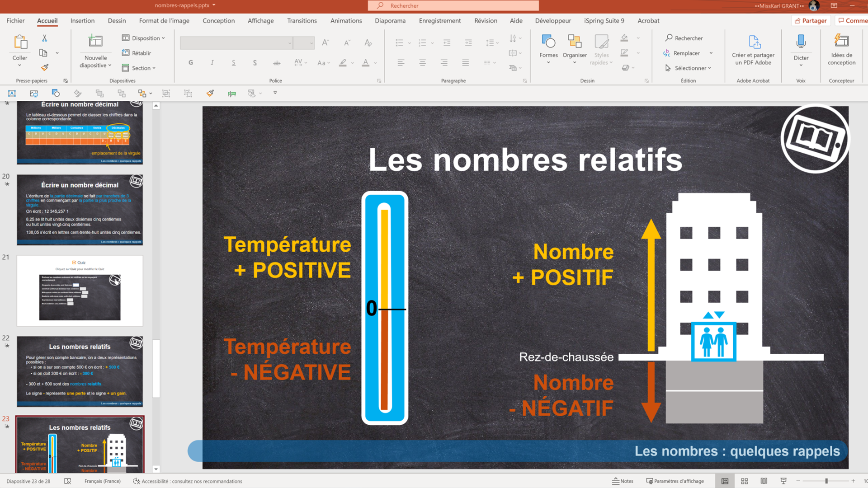Switch to slide sorter view
This screenshot has height=488, width=868.
(745, 481)
